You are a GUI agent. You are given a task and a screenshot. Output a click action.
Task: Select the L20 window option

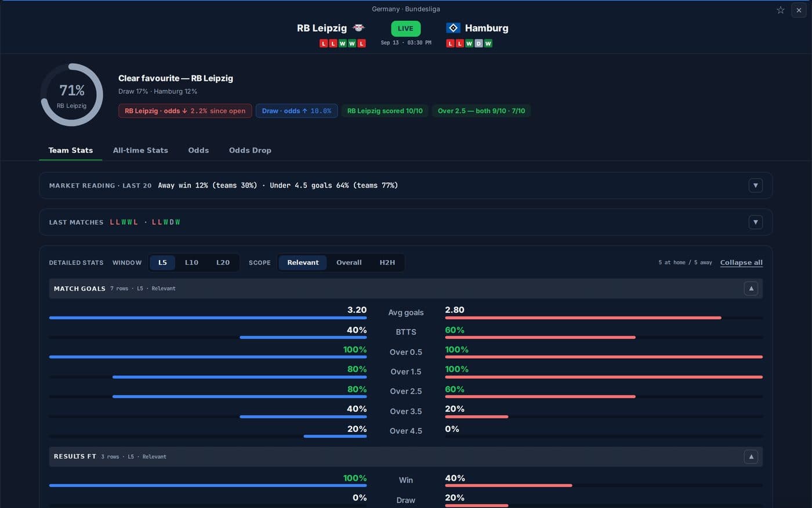point(223,263)
